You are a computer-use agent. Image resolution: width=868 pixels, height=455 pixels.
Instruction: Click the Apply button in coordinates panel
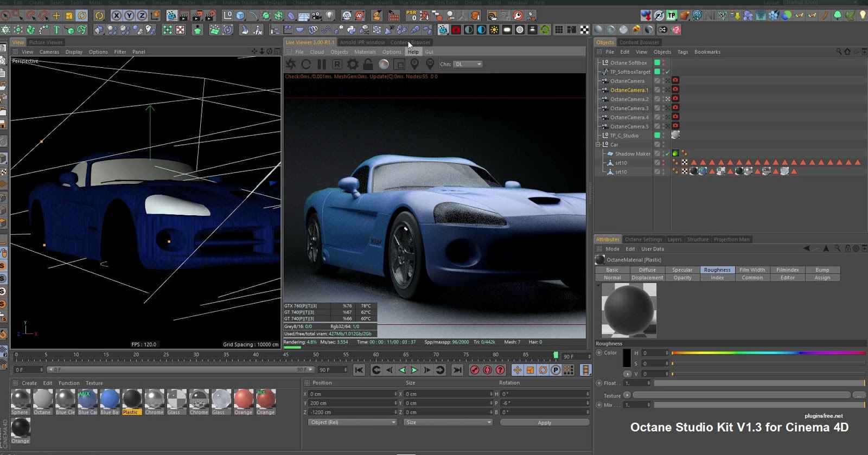[x=544, y=422]
